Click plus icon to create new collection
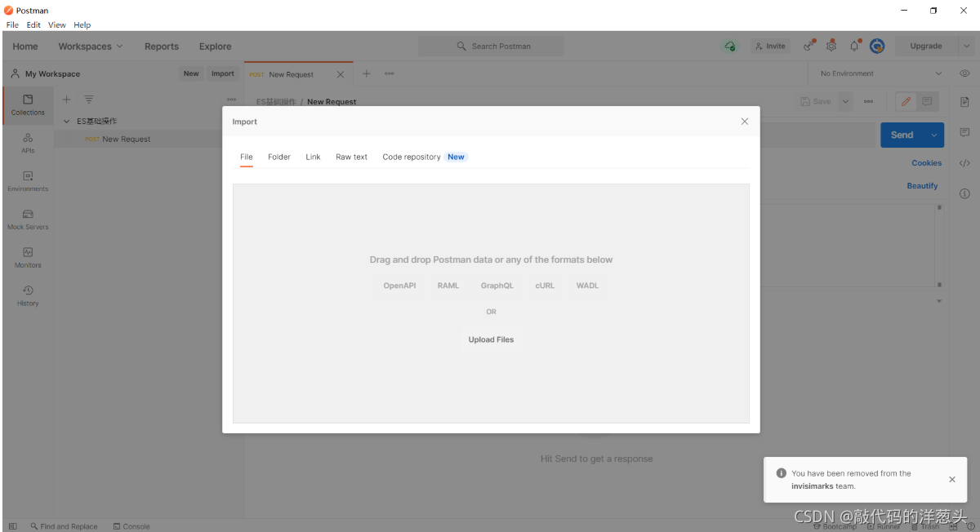980x532 pixels. point(67,100)
